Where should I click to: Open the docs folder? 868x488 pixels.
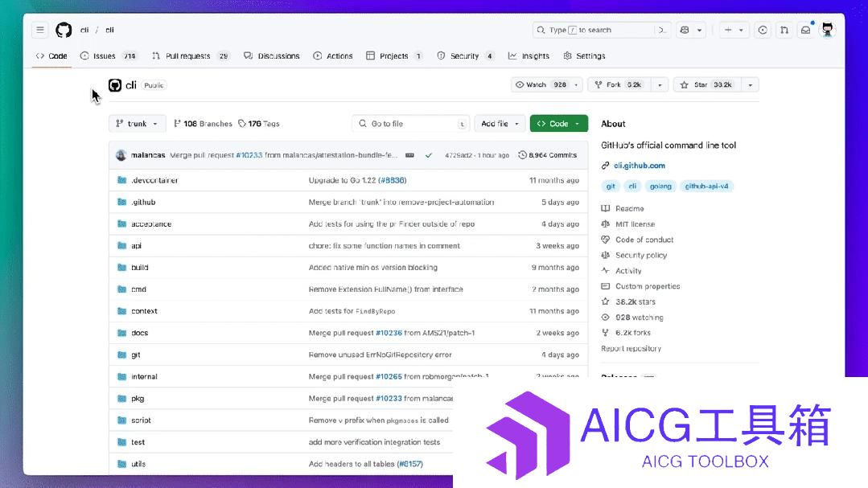point(139,333)
